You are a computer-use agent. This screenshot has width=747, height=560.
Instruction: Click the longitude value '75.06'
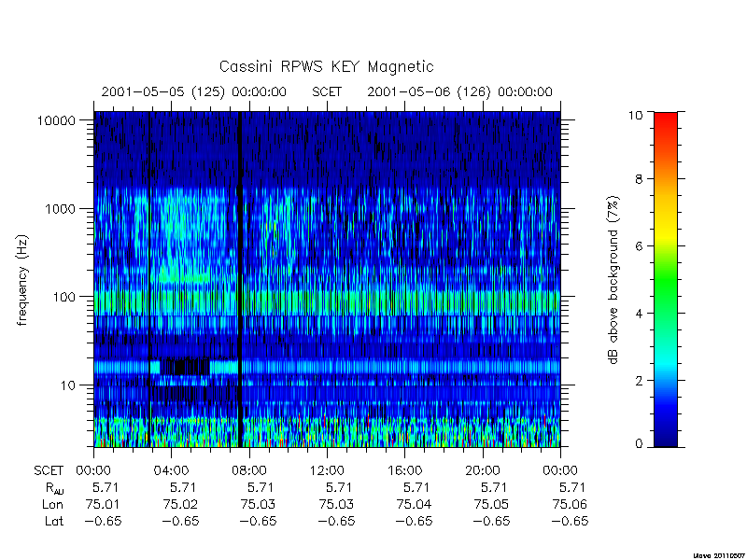pos(570,504)
